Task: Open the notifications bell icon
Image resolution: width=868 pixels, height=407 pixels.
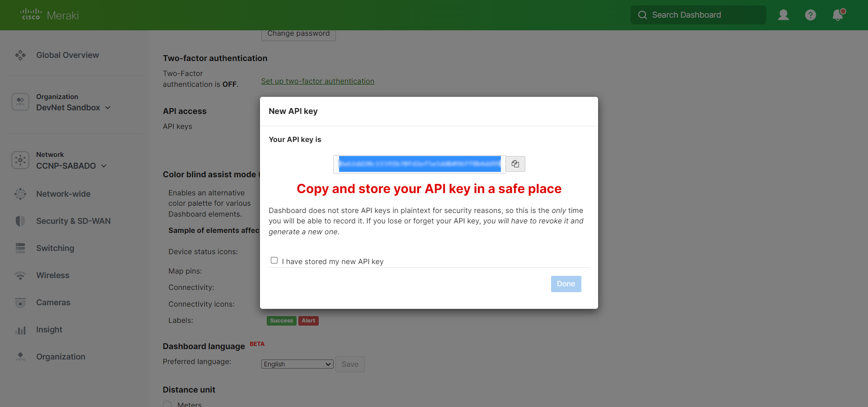Action: [x=838, y=14]
